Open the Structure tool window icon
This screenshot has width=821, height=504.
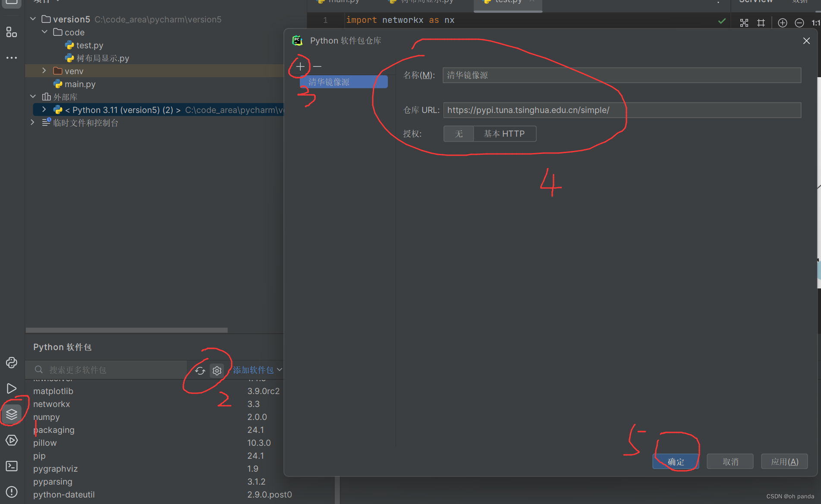tap(12, 32)
